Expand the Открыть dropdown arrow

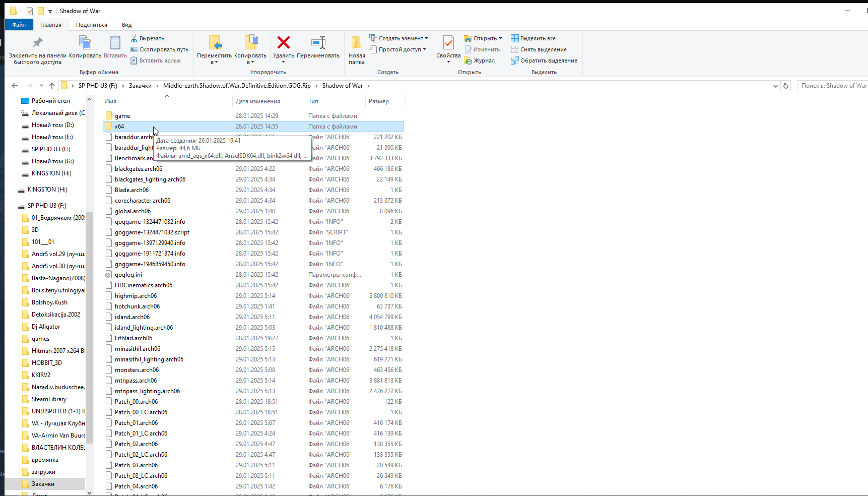point(500,38)
